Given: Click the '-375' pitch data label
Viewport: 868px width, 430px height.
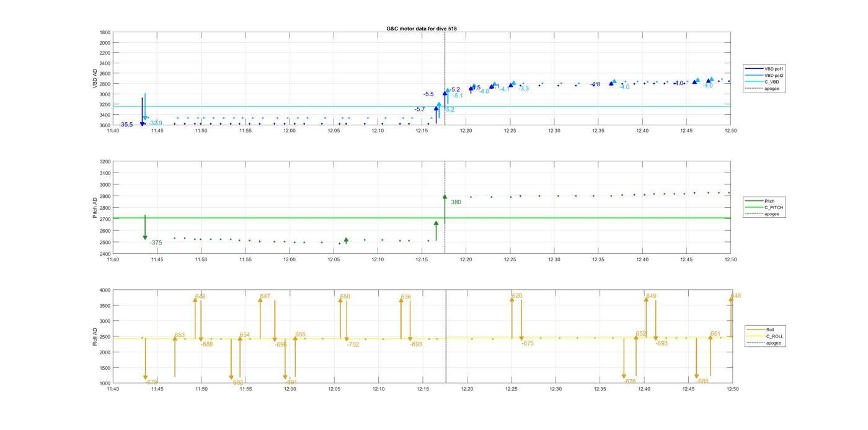Looking at the screenshot, I should (x=156, y=243).
